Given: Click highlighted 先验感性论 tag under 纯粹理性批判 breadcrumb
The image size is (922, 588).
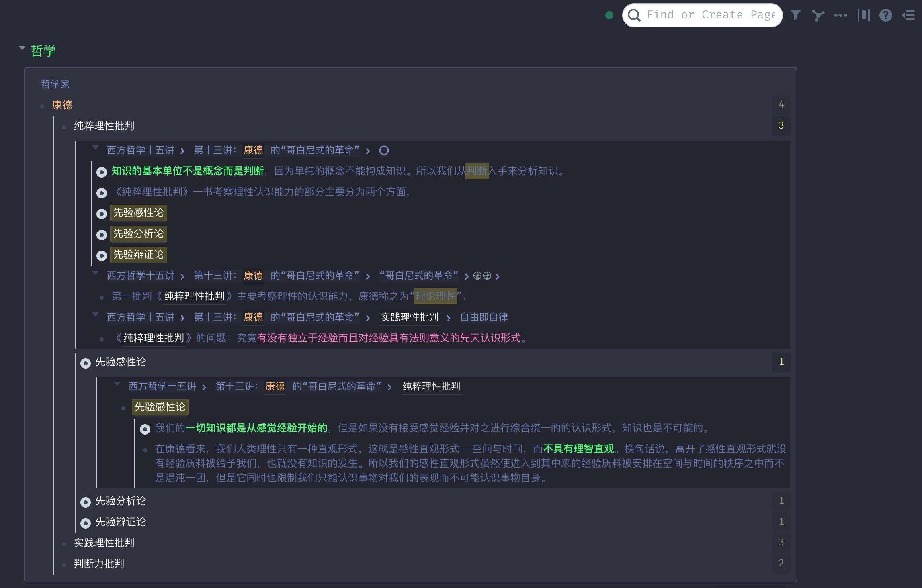Looking at the screenshot, I should (160, 407).
